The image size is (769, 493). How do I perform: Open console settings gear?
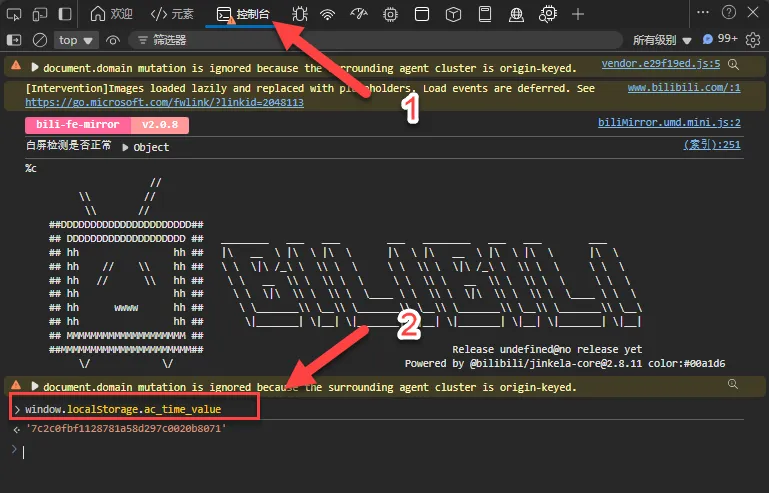[753, 40]
